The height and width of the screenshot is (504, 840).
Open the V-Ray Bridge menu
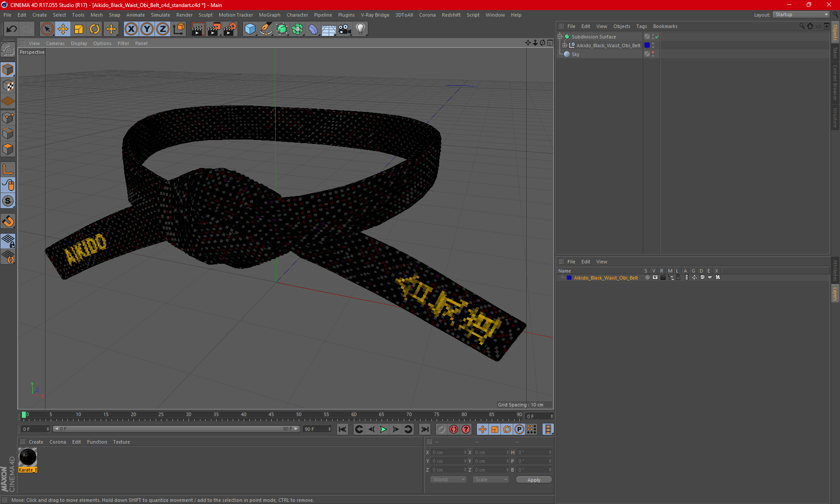tap(375, 15)
